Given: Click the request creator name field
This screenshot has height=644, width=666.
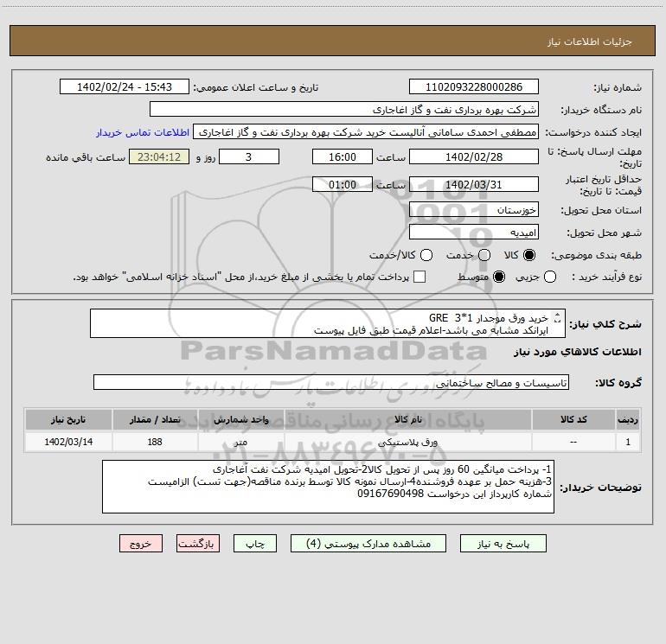Looking at the screenshot, I should coord(366,132).
